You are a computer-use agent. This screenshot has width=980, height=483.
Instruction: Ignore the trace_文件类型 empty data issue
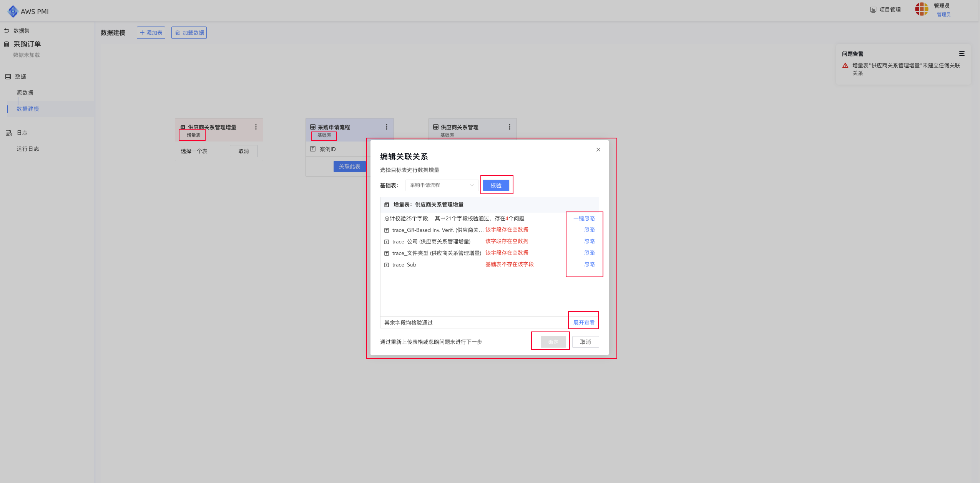(590, 253)
